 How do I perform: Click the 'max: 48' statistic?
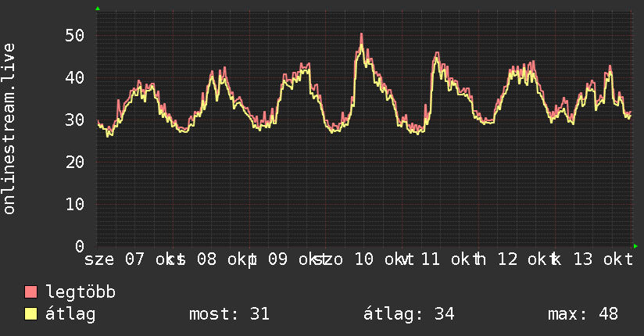coord(583,314)
